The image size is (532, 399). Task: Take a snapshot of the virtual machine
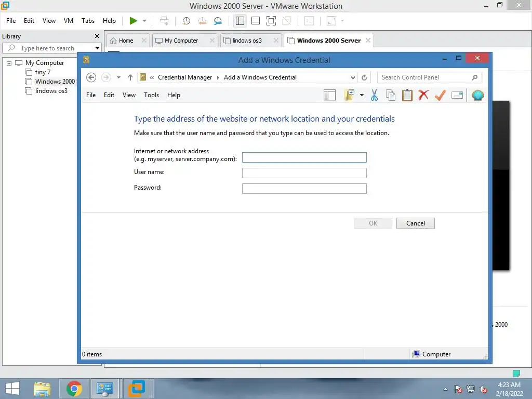click(186, 21)
